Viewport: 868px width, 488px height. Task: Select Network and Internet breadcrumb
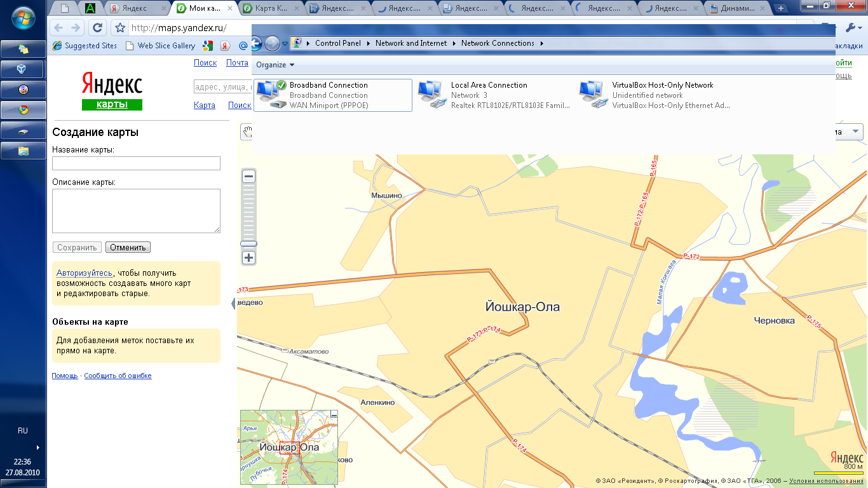coord(411,43)
